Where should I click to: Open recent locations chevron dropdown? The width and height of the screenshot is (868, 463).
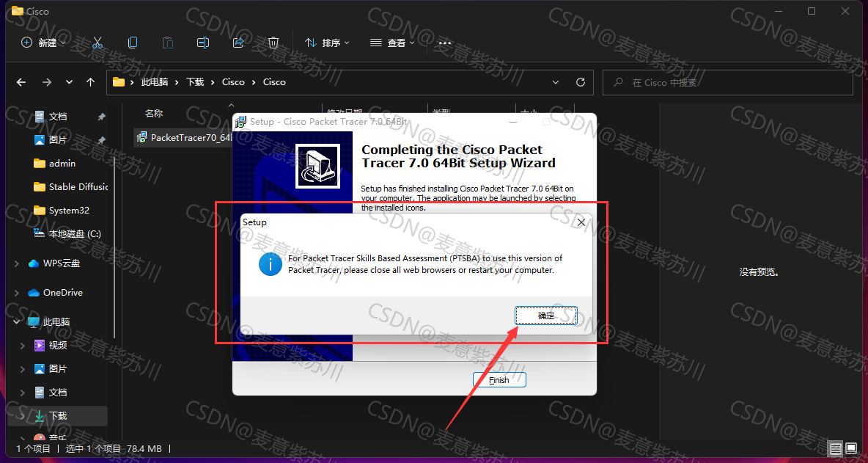(x=69, y=82)
